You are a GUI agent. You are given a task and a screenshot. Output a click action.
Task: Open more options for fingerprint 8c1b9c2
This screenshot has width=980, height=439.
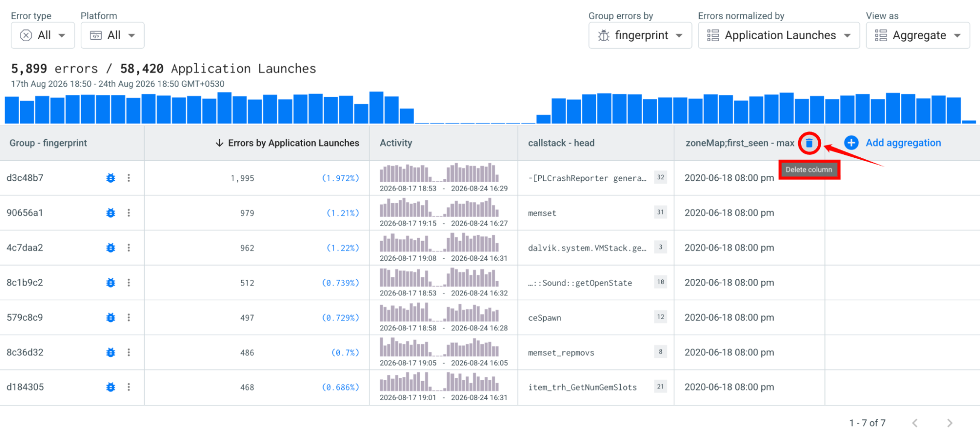pyautogui.click(x=129, y=283)
